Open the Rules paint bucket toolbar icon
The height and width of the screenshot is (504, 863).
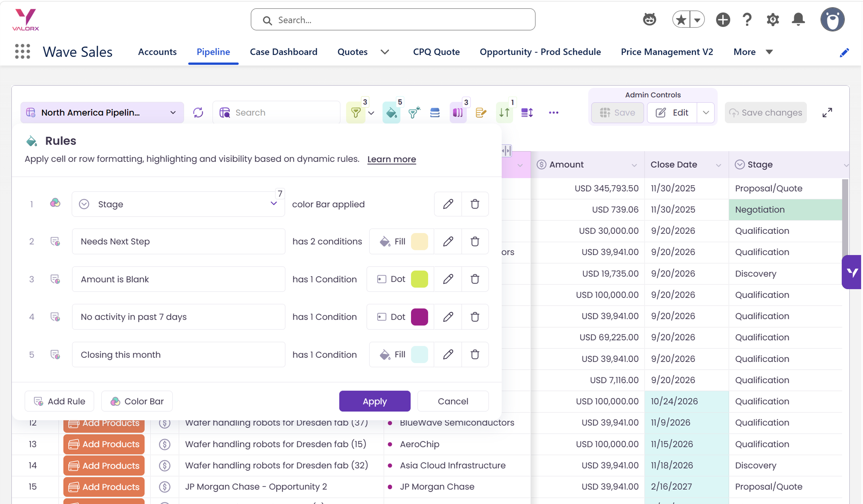click(391, 113)
